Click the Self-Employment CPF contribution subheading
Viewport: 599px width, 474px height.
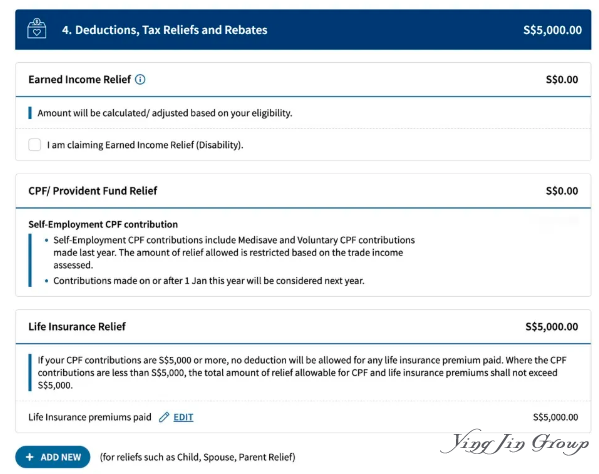(x=103, y=224)
